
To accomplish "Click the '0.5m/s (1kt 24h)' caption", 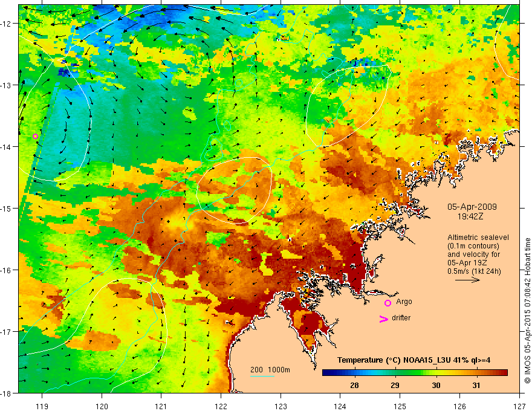I will pyautogui.click(x=474, y=271).
